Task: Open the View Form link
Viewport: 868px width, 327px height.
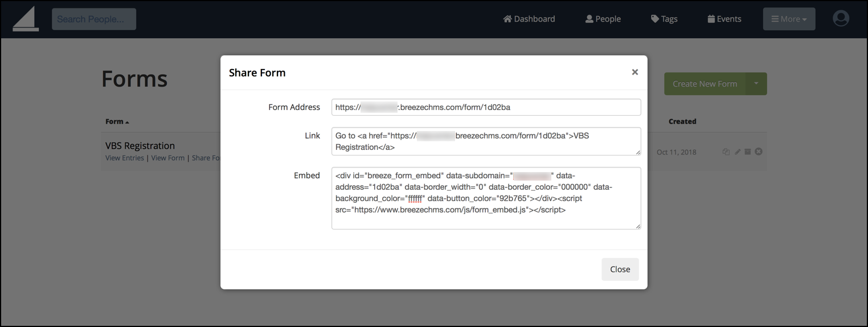Action: coord(168,158)
